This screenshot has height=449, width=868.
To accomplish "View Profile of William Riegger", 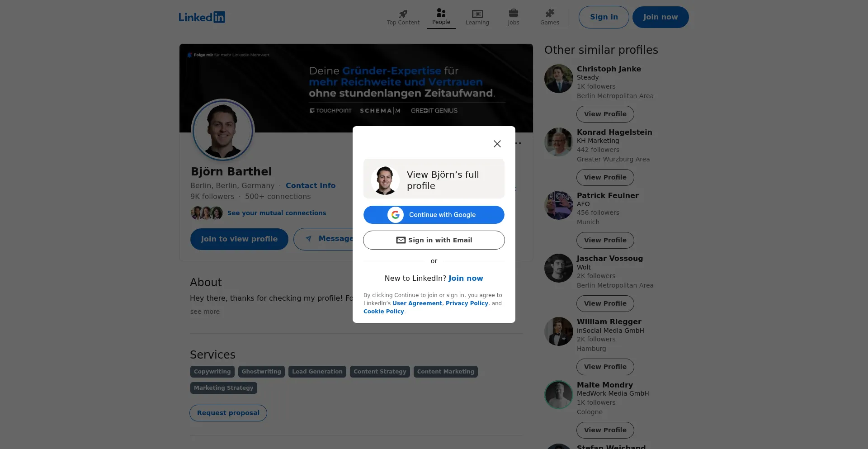I will 605,367.
